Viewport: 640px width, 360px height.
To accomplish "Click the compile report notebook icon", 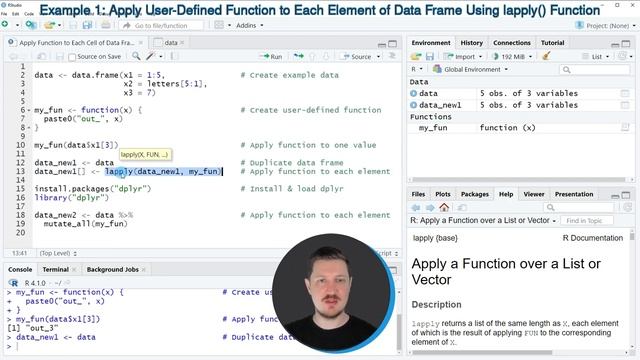I will coord(173,56).
